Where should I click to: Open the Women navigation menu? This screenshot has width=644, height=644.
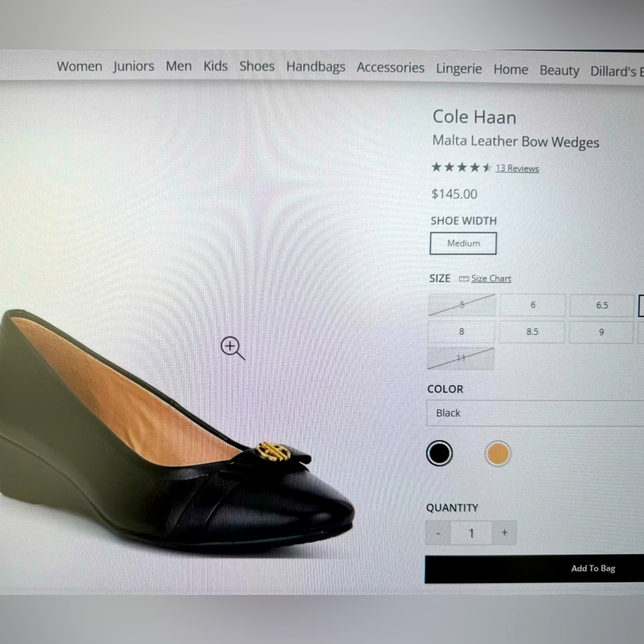point(79,66)
